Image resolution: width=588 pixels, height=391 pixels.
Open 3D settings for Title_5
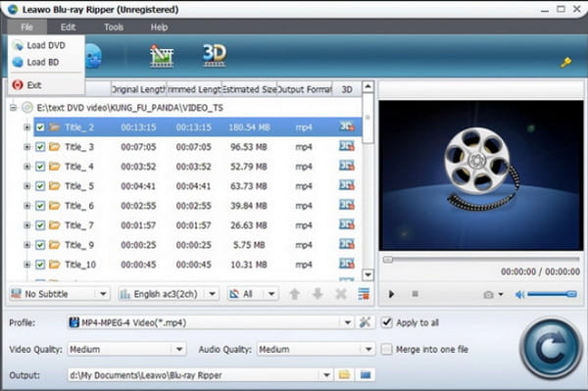(x=347, y=185)
